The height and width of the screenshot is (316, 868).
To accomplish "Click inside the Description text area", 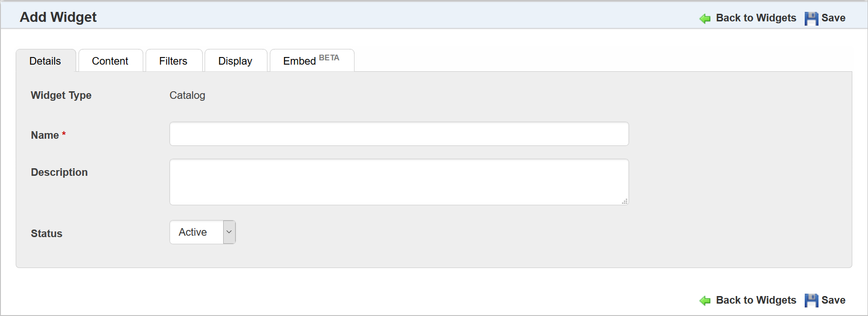I will 399,182.
